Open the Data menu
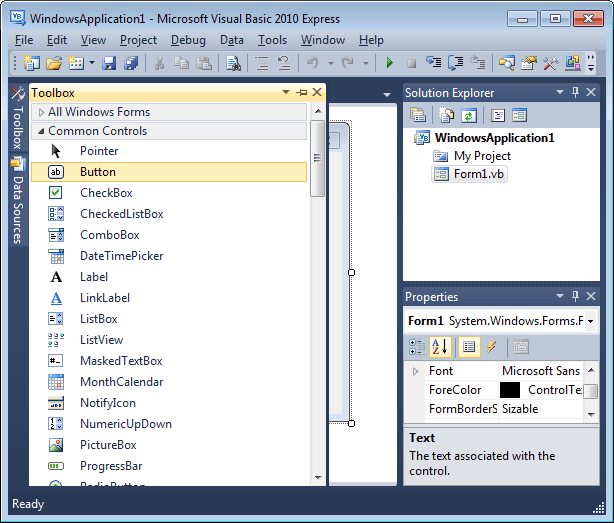This screenshot has width=614, height=523. tap(232, 40)
